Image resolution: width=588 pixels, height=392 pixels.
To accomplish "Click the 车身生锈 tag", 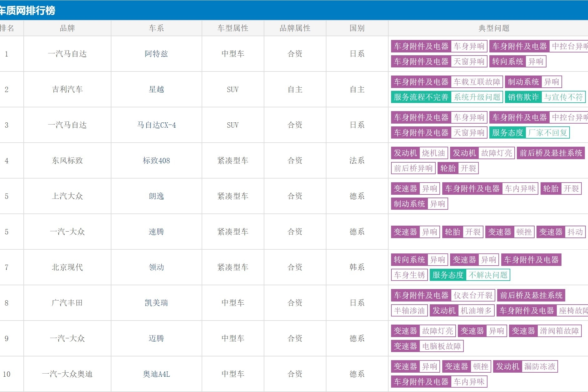I will (x=409, y=275).
